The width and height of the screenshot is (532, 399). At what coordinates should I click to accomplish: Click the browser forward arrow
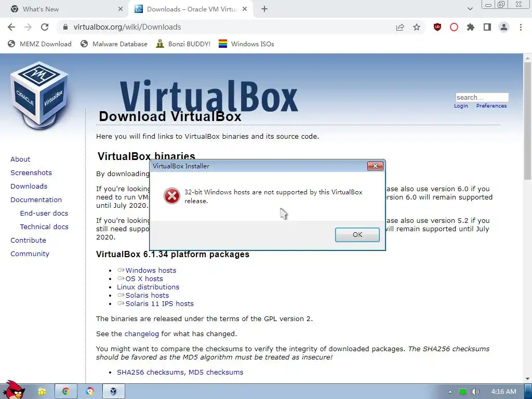[28, 27]
